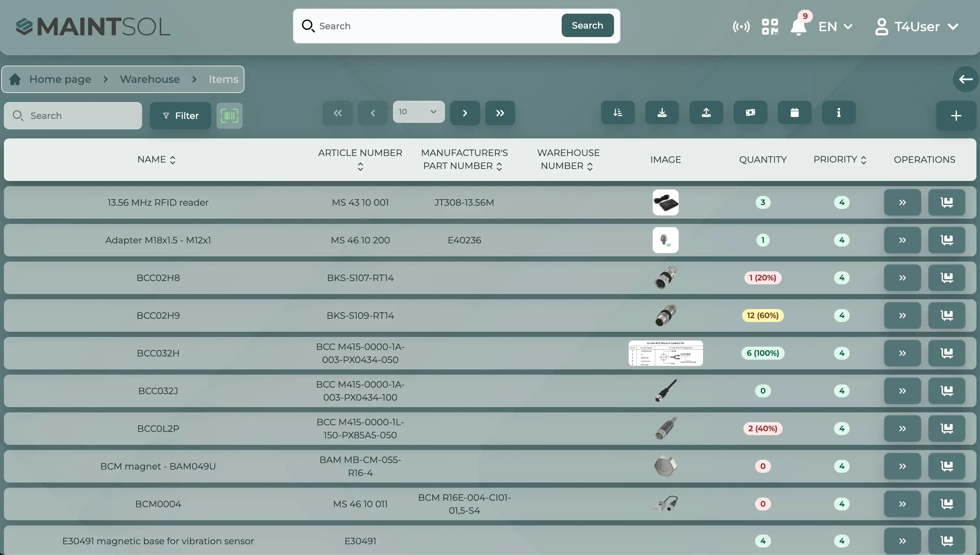Click the E30491 article number

point(360,541)
